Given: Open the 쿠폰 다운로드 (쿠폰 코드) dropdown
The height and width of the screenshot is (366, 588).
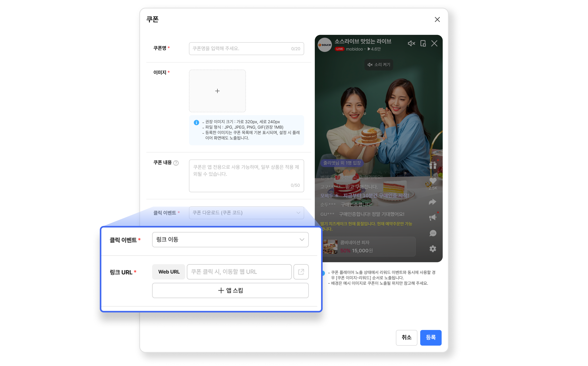Looking at the screenshot, I should 246,213.
